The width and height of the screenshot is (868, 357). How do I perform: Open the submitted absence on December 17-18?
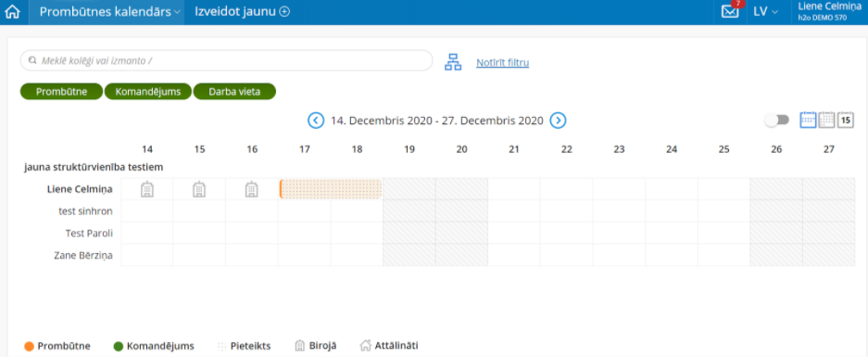click(x=331, y=189)
